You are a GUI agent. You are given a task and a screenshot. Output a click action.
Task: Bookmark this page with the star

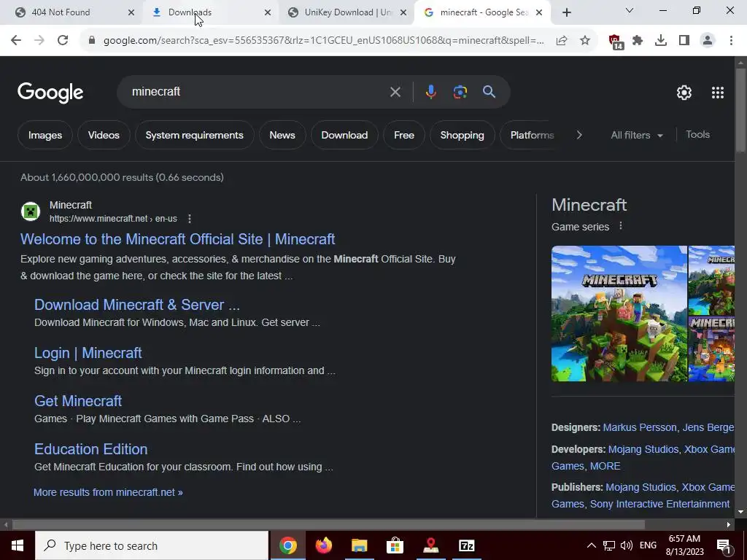[x=585, y=41]
